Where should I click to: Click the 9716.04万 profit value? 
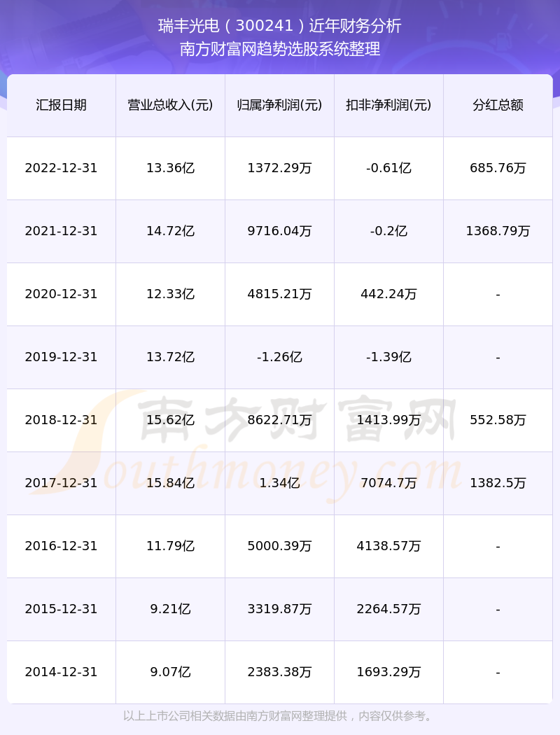tap(280, 231)
